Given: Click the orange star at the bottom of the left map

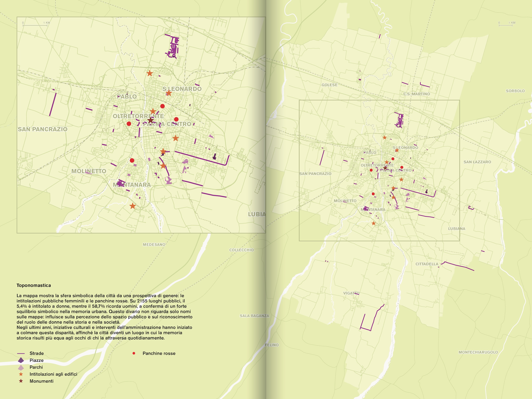Looking at the screenshot, I should point(133,206).
